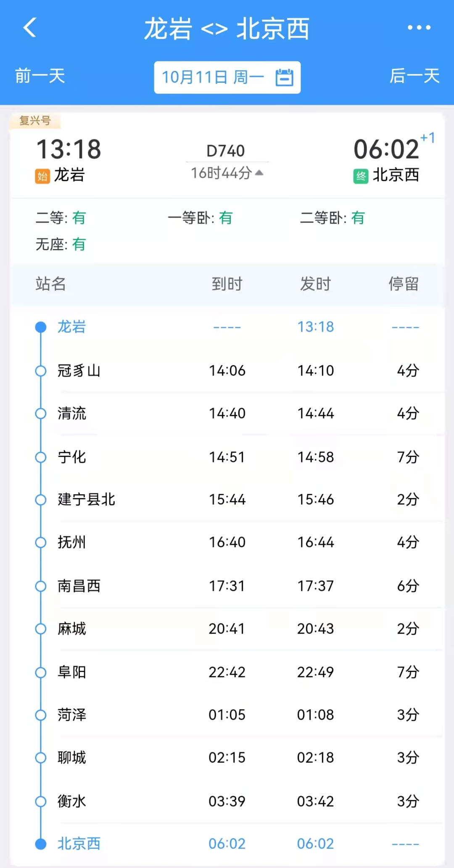This screenshot has height=868, width=454.
Task: Select the 龙岩 filled station marker dot
Action: 41,327
